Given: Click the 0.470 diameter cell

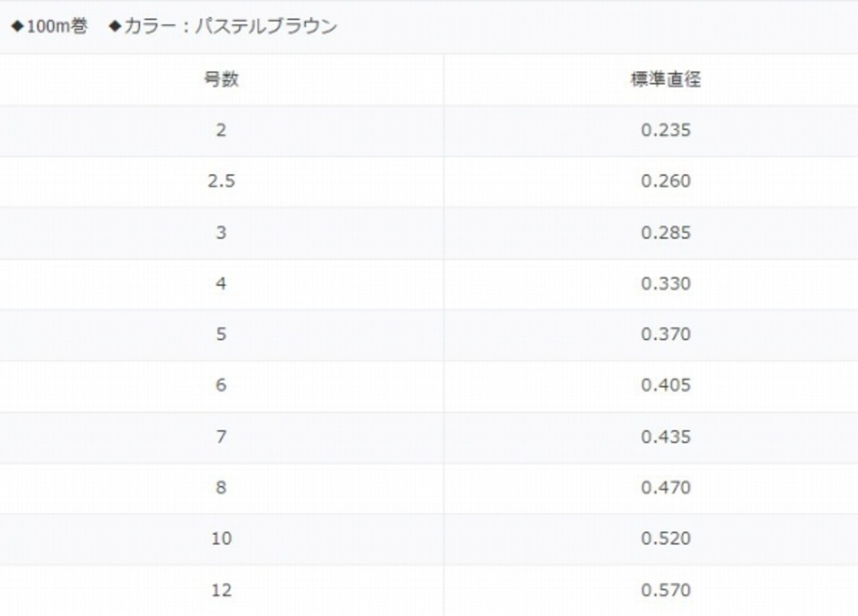Looking at the screenshot, I should point(666,488).
